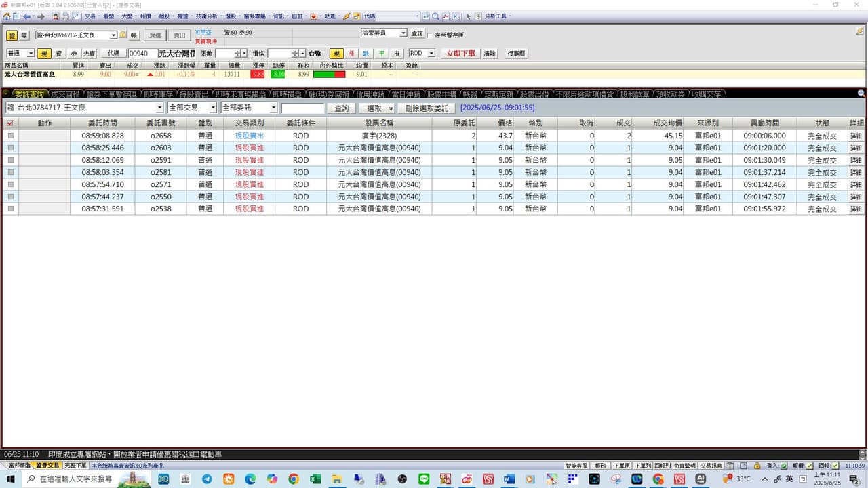Click the Windows Start button
The image size is (868, 488).
click(x=11, y=479)
